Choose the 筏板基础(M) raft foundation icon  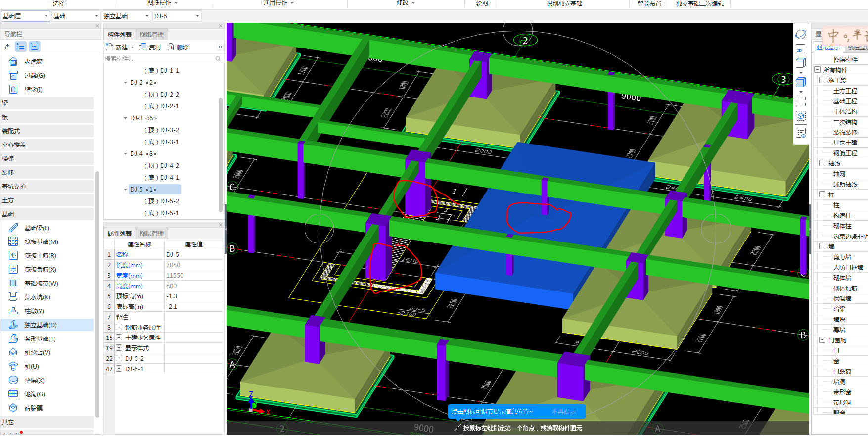pyautogui.click(x=13, y=242)
